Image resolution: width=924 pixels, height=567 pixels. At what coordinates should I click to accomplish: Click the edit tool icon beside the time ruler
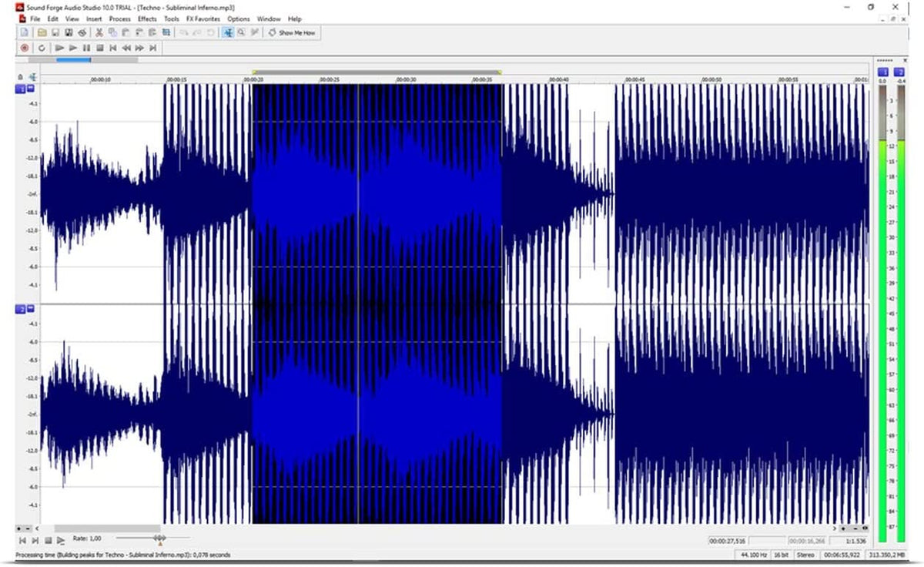tap(32, 77)
